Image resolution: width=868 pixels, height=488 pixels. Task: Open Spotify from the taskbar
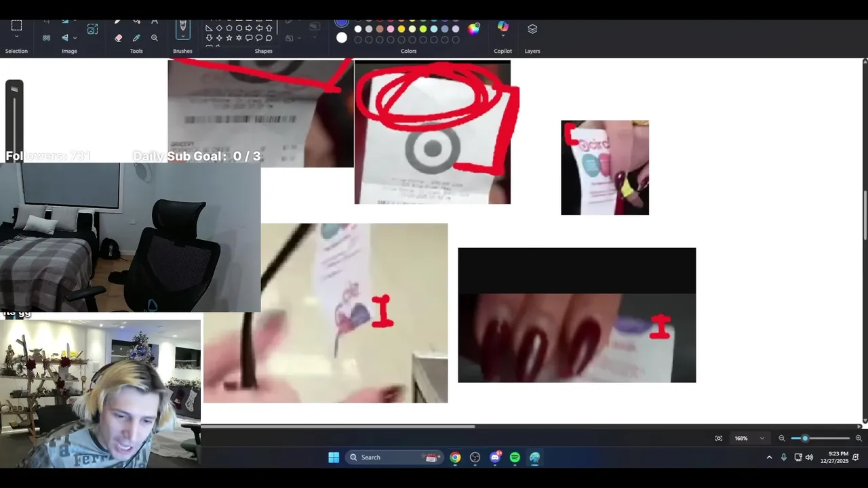tap(515, 457)
